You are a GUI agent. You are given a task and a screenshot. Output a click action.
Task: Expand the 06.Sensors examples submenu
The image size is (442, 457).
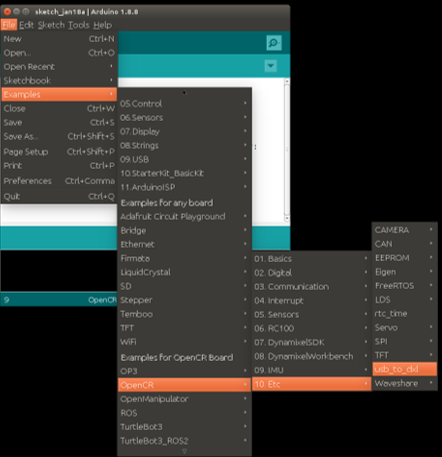(x=185, y=118)
